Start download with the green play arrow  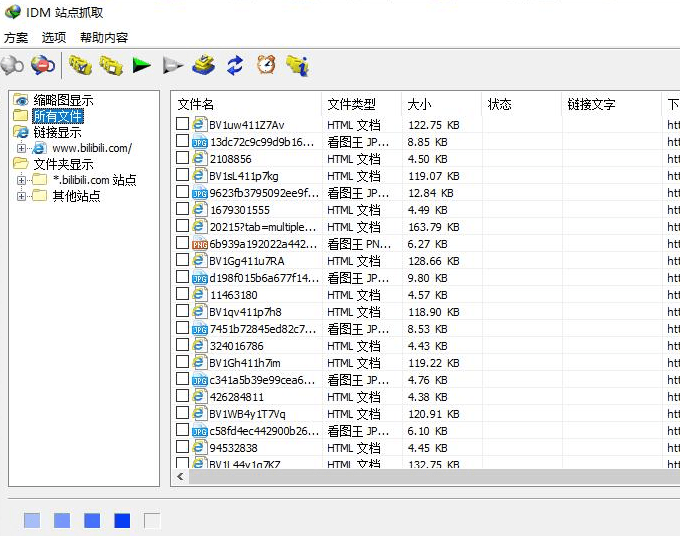click(x=141, y=65)
